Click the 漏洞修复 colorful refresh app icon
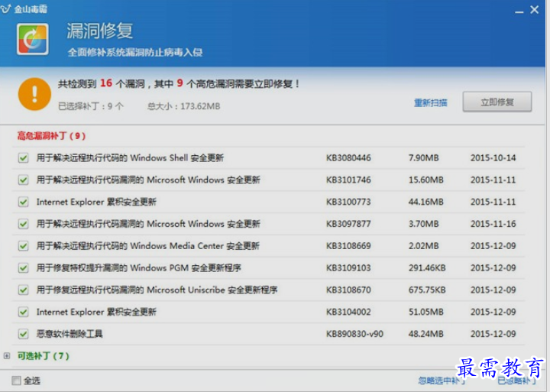Viewport: 550px width, 392px height. [x=33, y=39]
